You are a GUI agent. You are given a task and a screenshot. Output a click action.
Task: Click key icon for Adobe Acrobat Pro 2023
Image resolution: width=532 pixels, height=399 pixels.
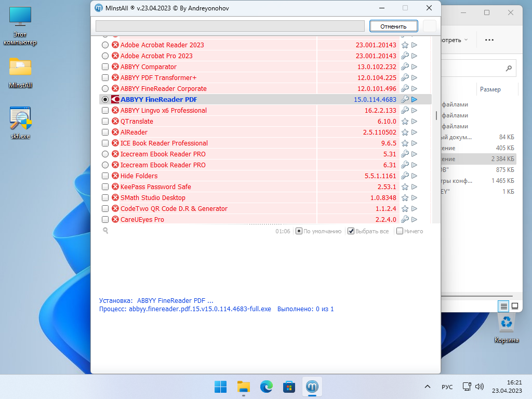pyautogui.click(x=405, y=56)
